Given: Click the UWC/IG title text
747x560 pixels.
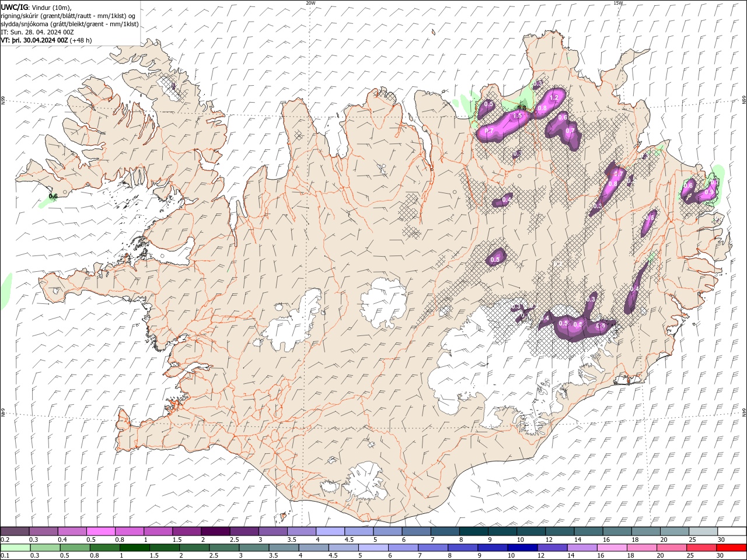Looking at the screenshot, I should [15, 7].
